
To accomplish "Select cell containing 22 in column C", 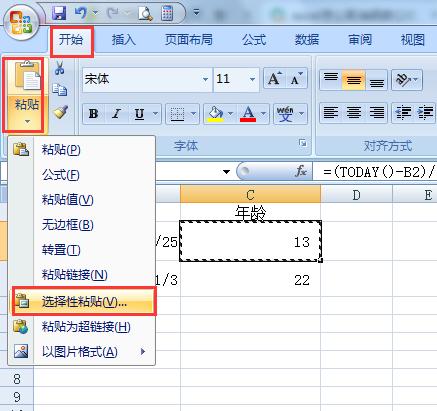I will coord(250,280).
